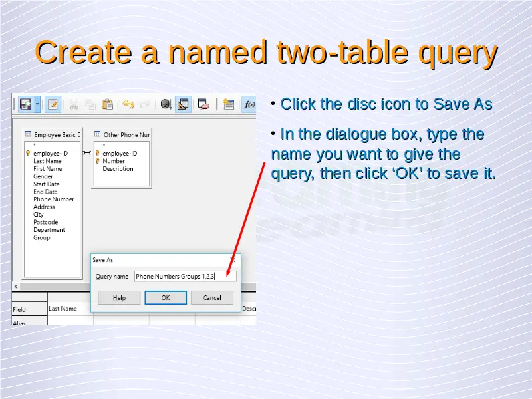Select the Department field

tap(49, 230)
